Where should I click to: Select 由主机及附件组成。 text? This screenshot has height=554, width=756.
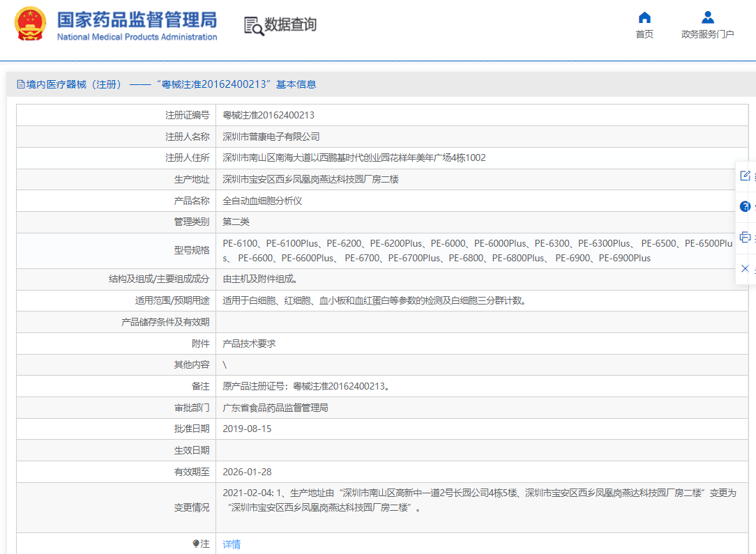pos(260,279)
